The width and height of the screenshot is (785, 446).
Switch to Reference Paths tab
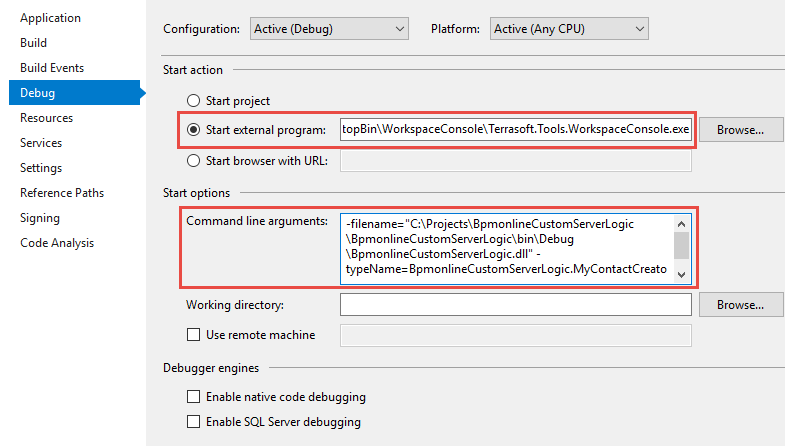click(62, 193)
